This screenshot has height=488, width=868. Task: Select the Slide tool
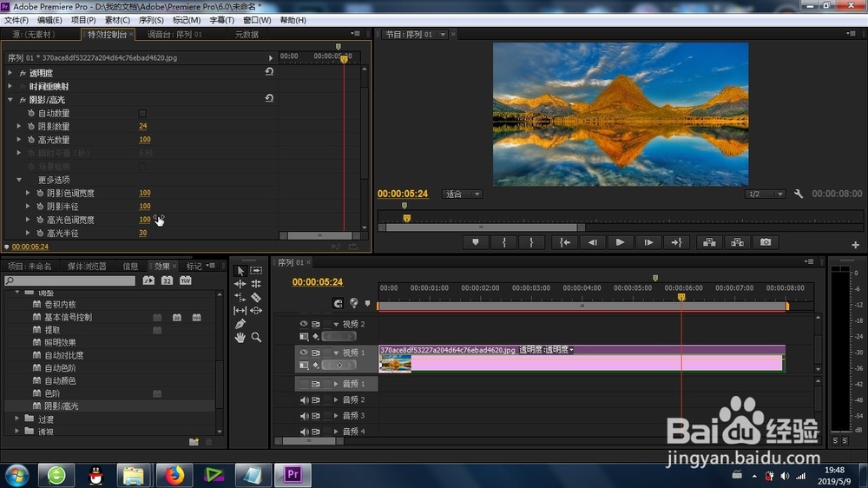tap(256, 311)
